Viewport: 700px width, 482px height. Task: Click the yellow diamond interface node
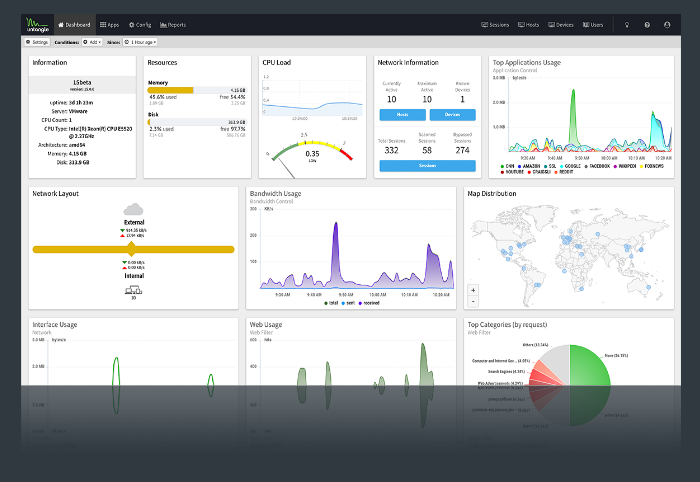131,249
